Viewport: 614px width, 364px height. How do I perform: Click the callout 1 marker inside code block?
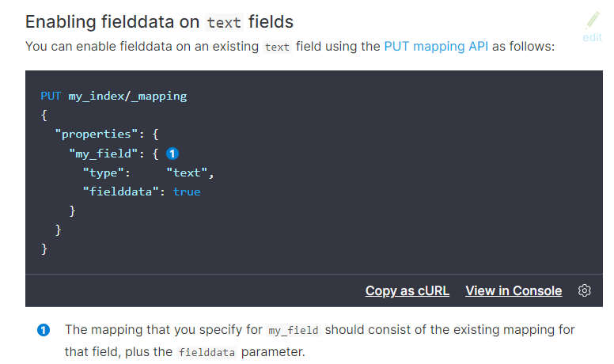[172, 154]
